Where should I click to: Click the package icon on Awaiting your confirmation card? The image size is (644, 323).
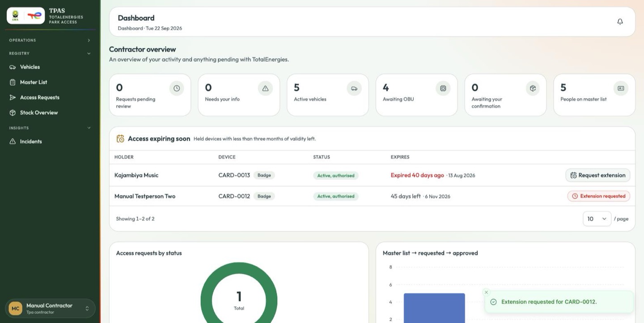(533, 88)
